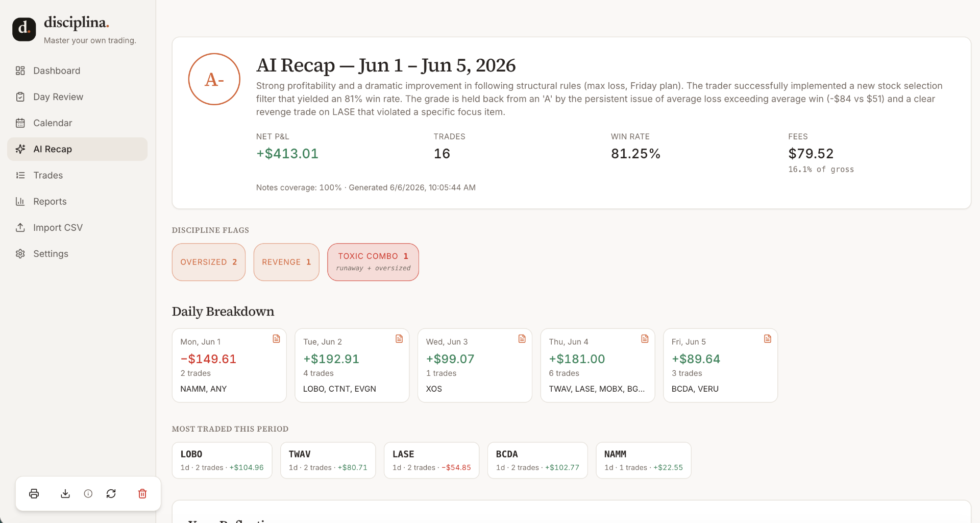
Task: Click the OVERSIZED 2 flag
Action: (209, 262)
